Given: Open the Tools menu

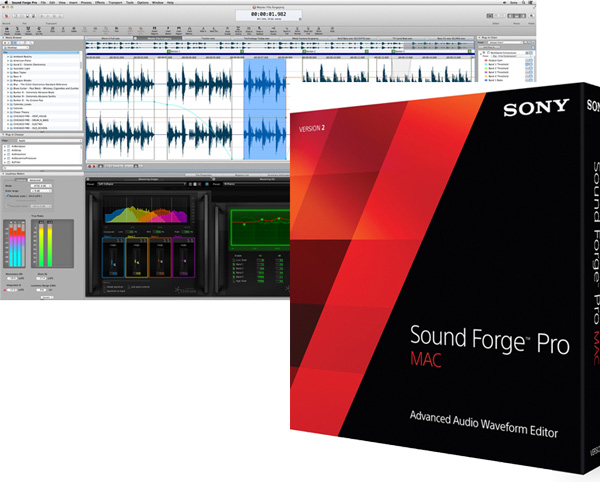Looking at the screenshot, I should (130, 2).
